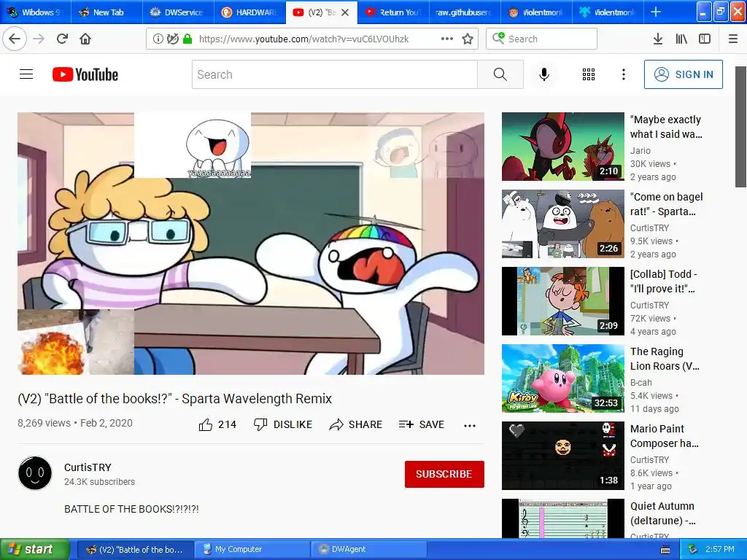Select the DWAgent taskbar item

click(368, 549)
